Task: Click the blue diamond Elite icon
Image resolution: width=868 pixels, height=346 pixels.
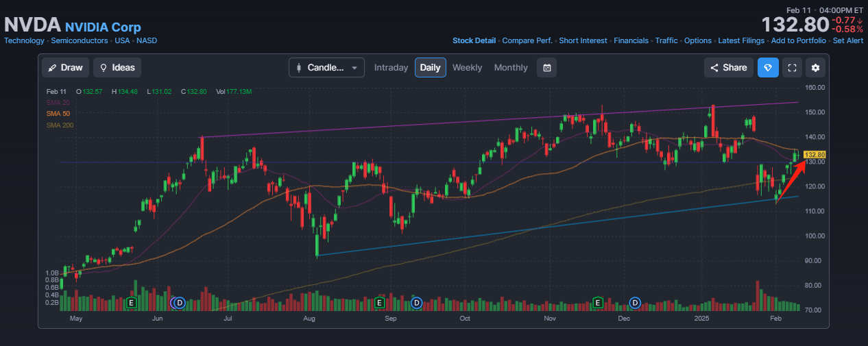Action: pos(768,68)
